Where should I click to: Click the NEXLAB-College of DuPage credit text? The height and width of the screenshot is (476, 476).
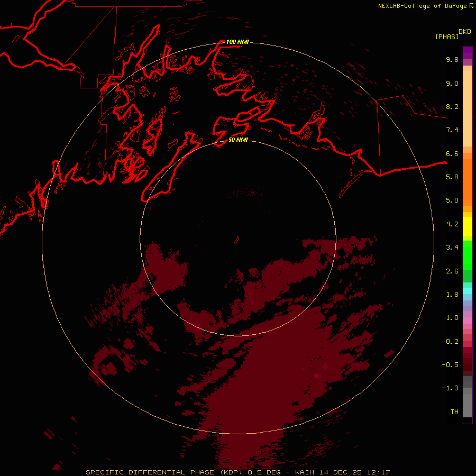423,6
